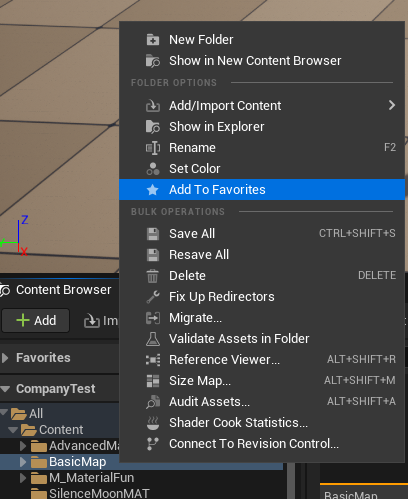Viewport: 408px width, 499px height.
Task: Click the flask icon for Validate Assets
Action: click(x=153, y=339)
